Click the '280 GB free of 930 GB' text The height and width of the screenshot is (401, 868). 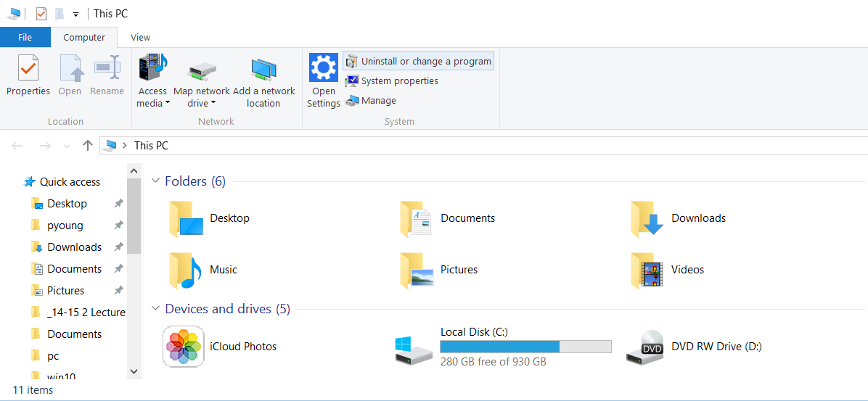point(494,362)
